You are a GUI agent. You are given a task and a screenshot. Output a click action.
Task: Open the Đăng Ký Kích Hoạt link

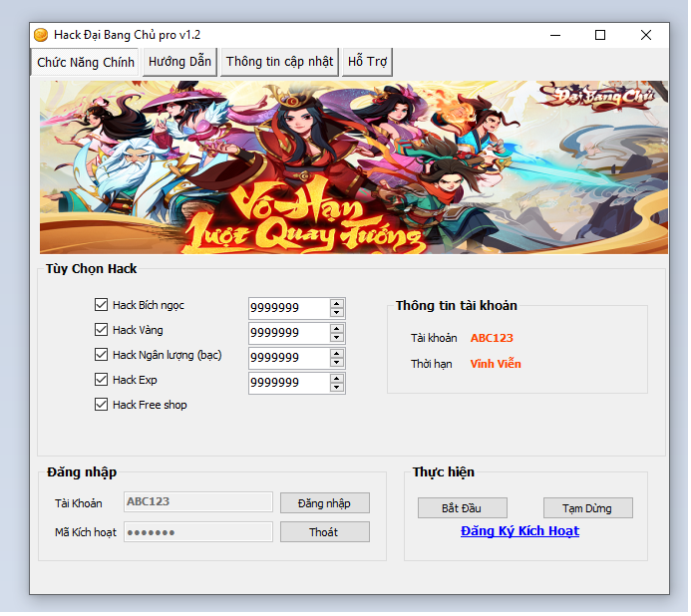point(519,531)
